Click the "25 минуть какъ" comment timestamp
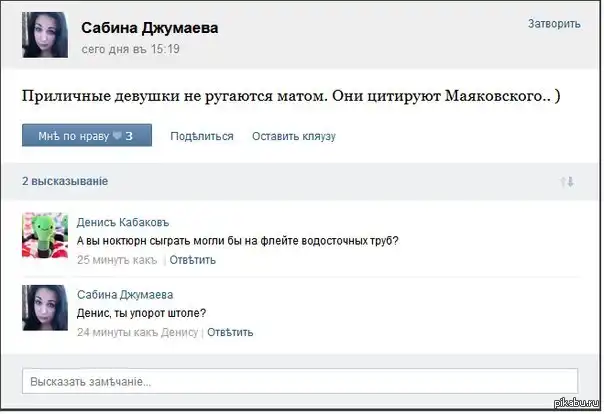This screenshot has width=604, height=414. [x=117, y=259]
